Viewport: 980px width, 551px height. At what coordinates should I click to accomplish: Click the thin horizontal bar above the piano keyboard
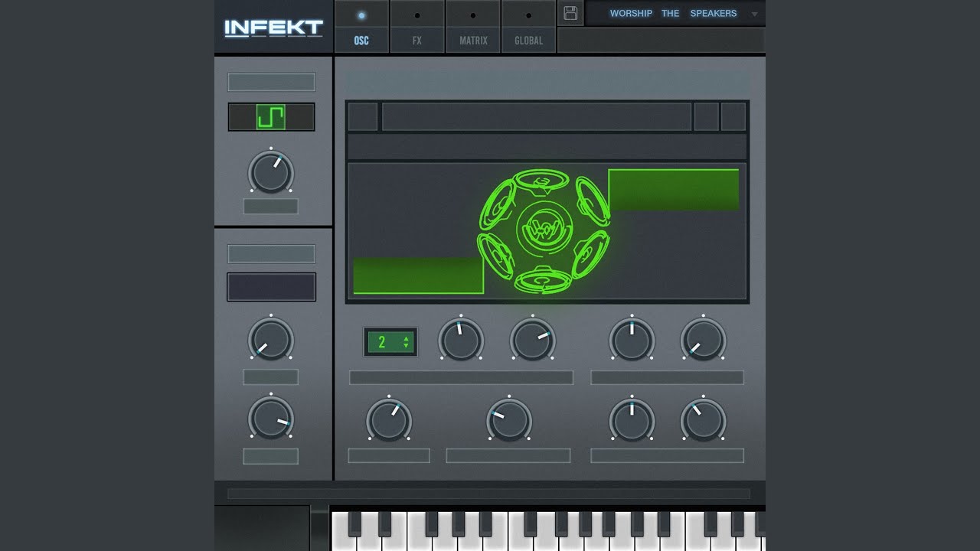488,494
